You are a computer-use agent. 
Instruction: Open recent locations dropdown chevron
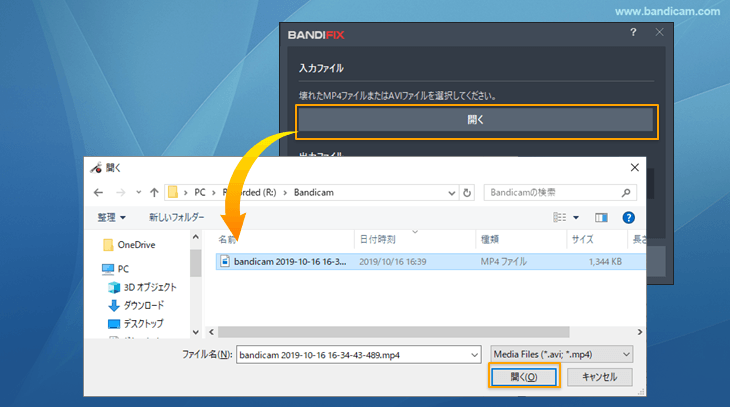pyautogui.click(x=139, y=192)
